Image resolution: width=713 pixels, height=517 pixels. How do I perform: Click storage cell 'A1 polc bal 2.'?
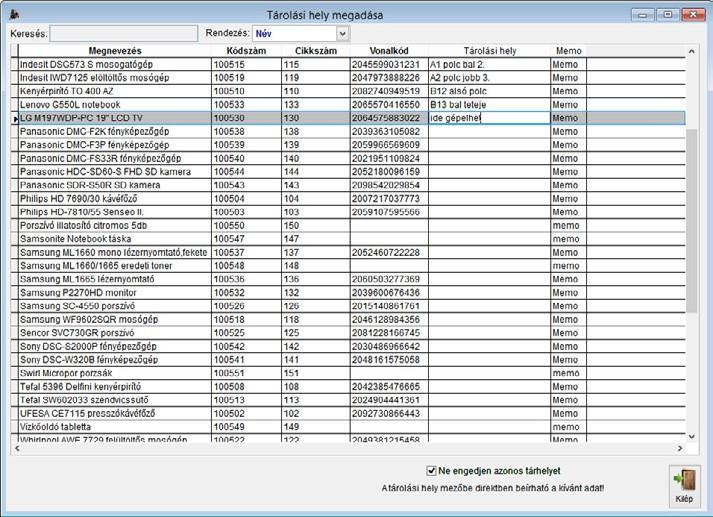pyautogui.click(x=489, y=65)
